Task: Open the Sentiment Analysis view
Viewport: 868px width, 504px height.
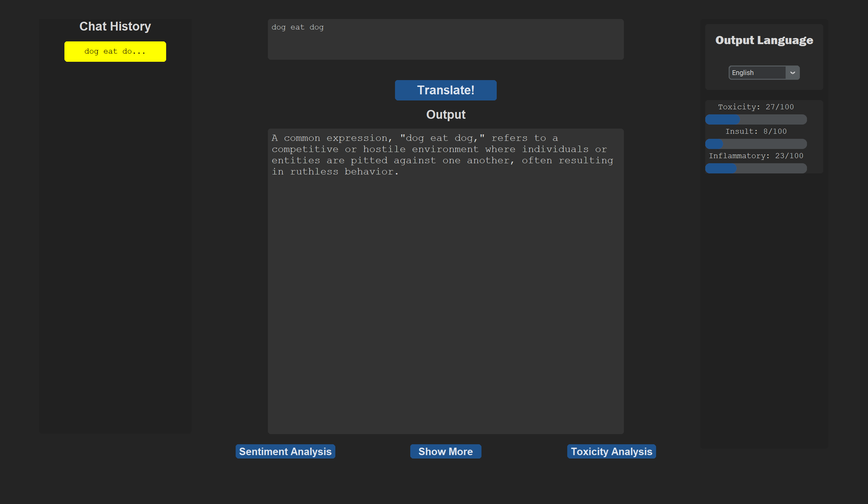Action: click(x=285, y=451)
